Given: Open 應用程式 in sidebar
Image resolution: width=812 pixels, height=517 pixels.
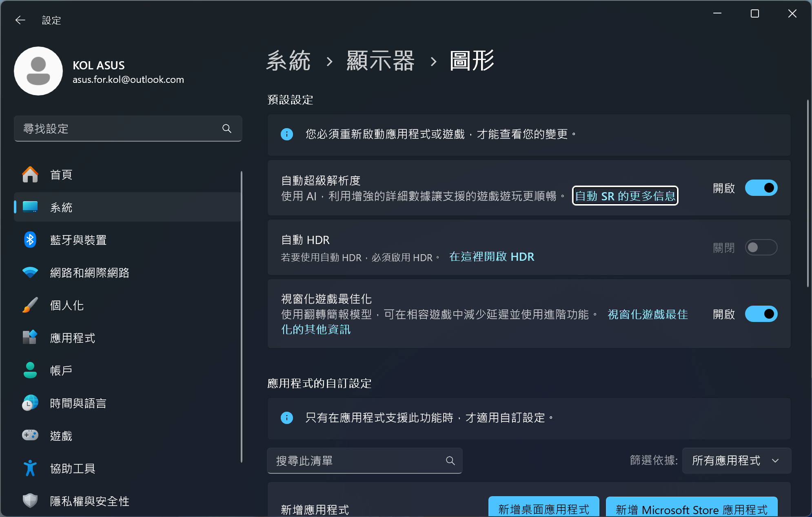Looking at the screenshot, I should point(73,338).
